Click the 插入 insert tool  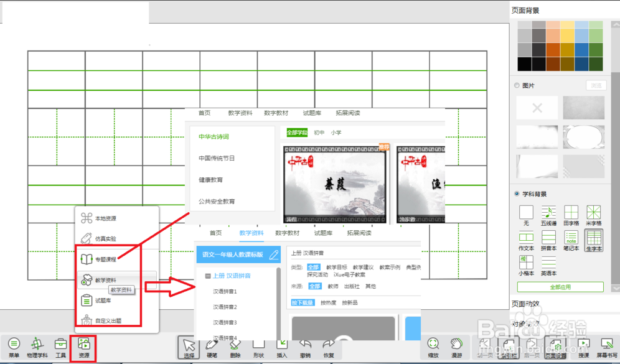point(282,347)
